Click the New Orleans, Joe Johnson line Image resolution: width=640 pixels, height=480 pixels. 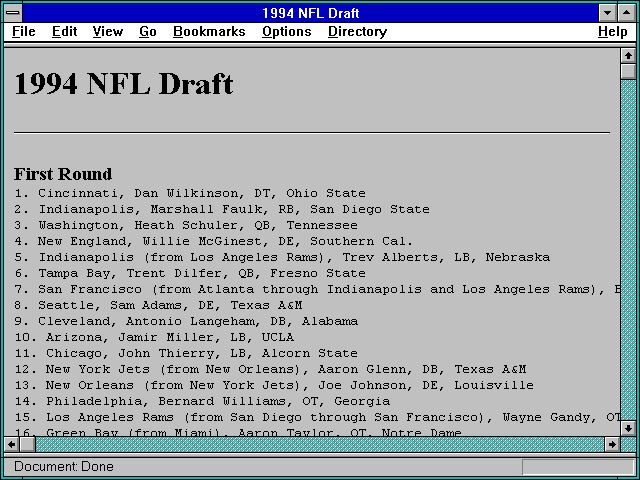coord(274,385)
